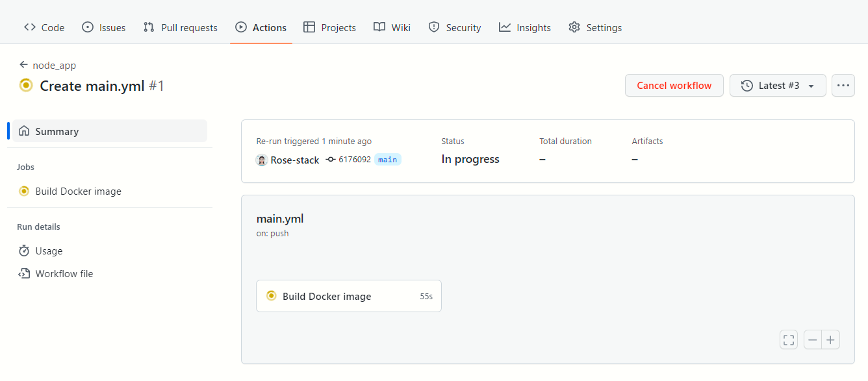Open the three-dots more options menu
Image resolution: width=868 pixels, height=381 pixels.
(x=843, y=86)
